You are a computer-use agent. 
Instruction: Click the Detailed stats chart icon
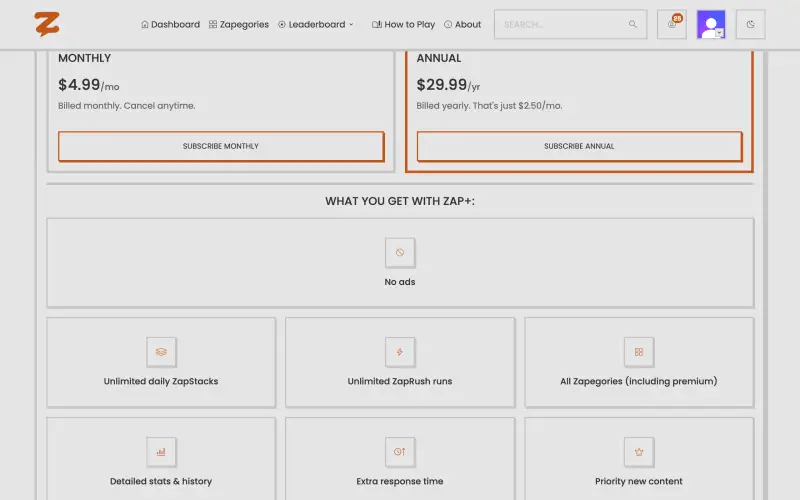coord(161,452)
